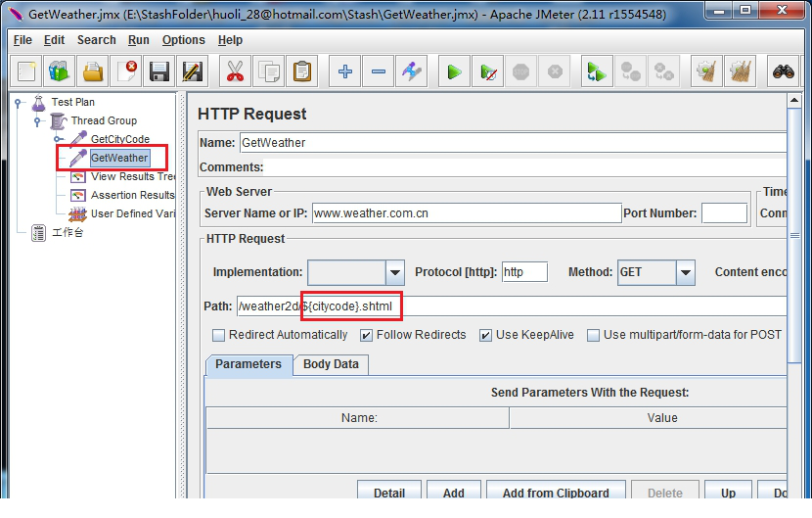The height and width of the screenshot is (518, 812).
Task: Click the Detail button
Action: coord(389,491)
